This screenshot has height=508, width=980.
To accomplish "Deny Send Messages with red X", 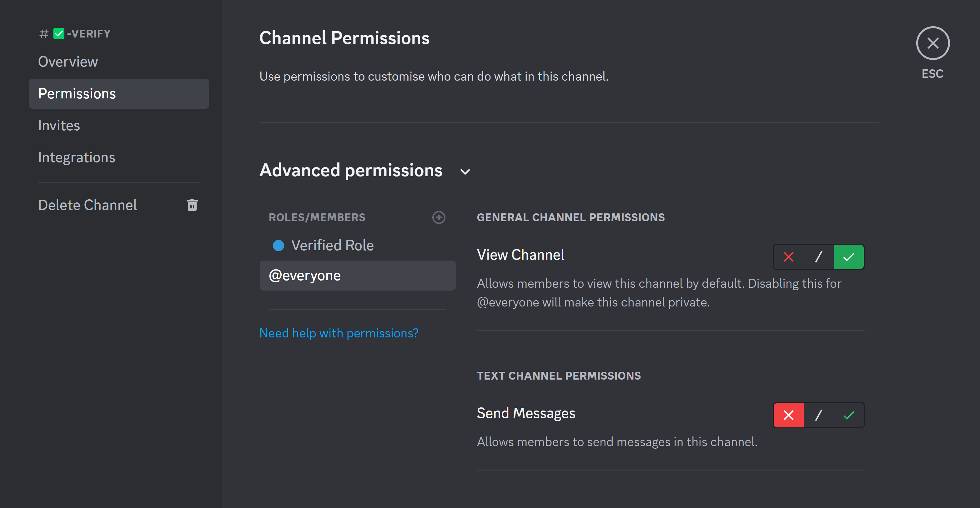I will (x=788, y=415).
